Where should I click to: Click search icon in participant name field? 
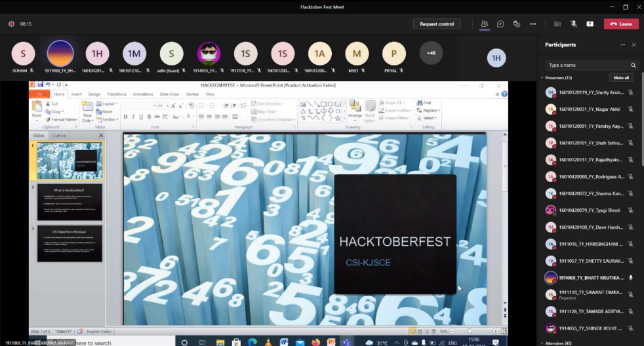click(x=633, y=66)
